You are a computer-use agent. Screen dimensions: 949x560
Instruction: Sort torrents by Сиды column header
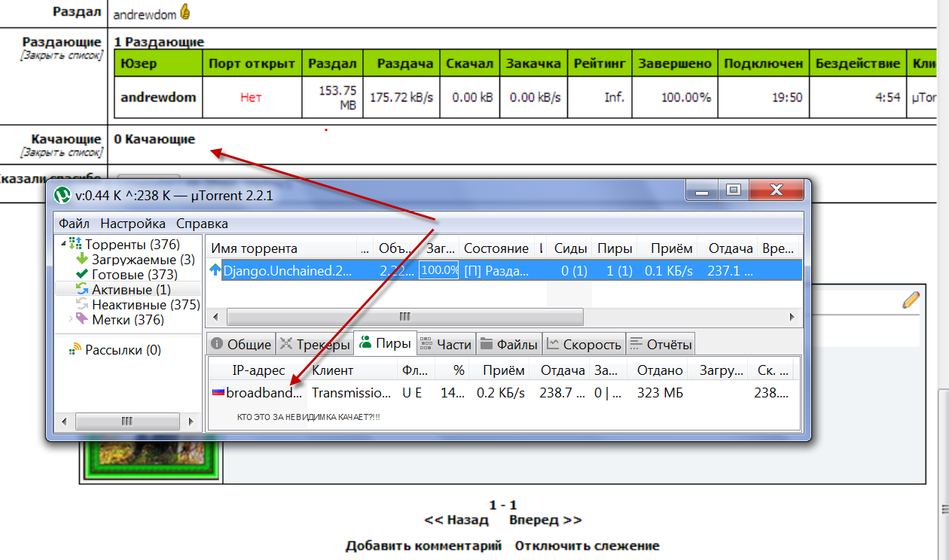pos(570,248)
